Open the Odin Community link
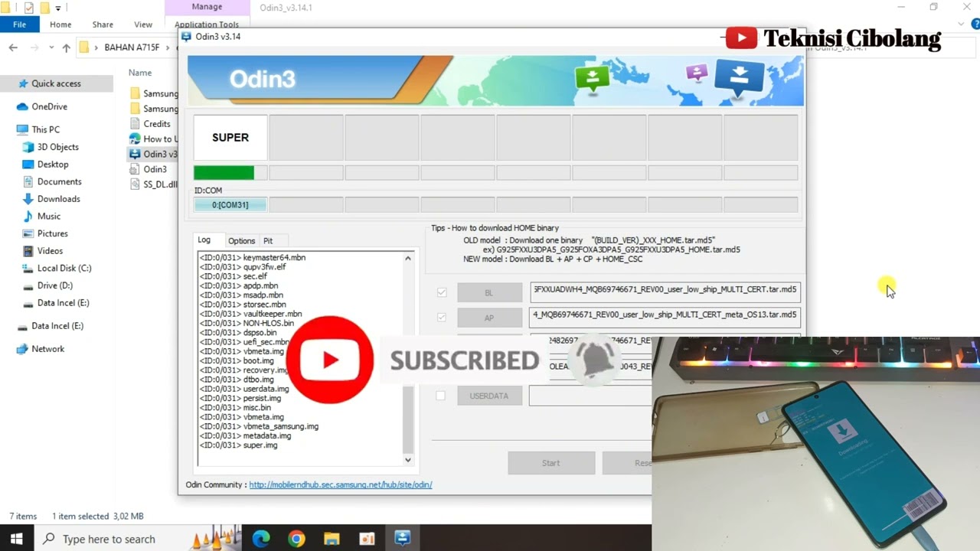 pos(341,485)
